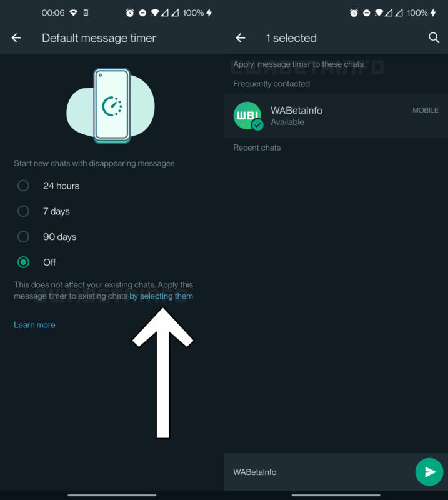The height and width of the screenshot is (500, 448).
Task: Select the 90 days timer option
Action: (23, 237)
